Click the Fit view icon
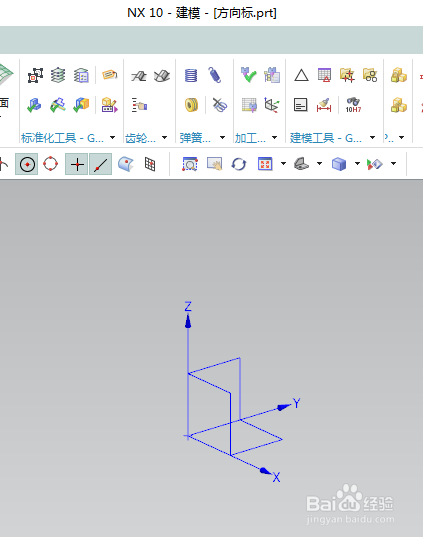Screen dimensions: 423x537 pyautogui.click(x=265, y=164)
